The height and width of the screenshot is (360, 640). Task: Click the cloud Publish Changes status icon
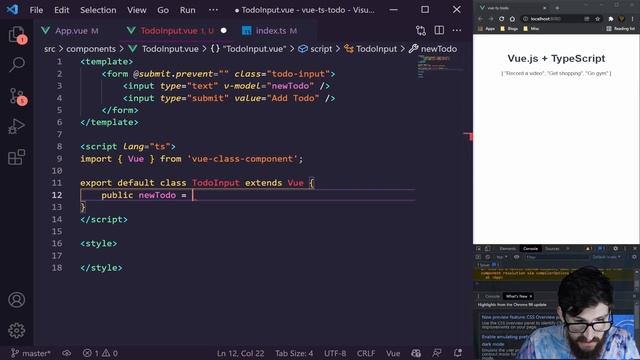coord(67,353)
